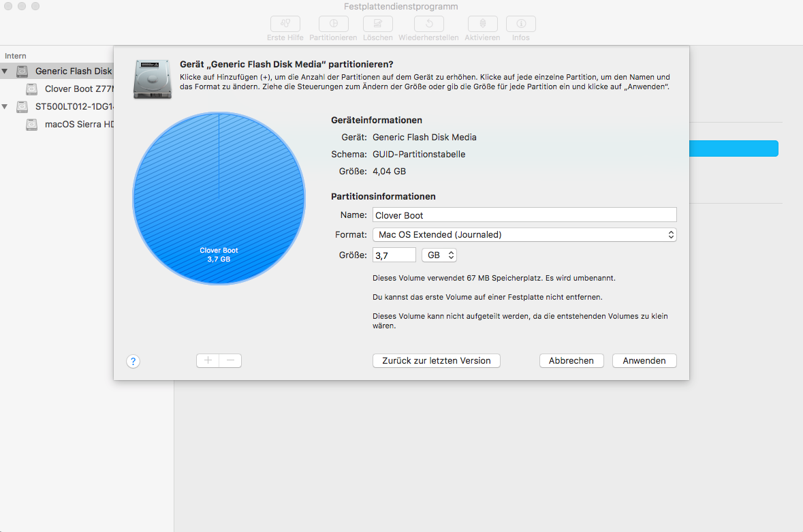Click the GUID-Partitionstabelle schema value
Image resolution: width=803 pixels, height=532 pixels.
click(x=419, y=154)
